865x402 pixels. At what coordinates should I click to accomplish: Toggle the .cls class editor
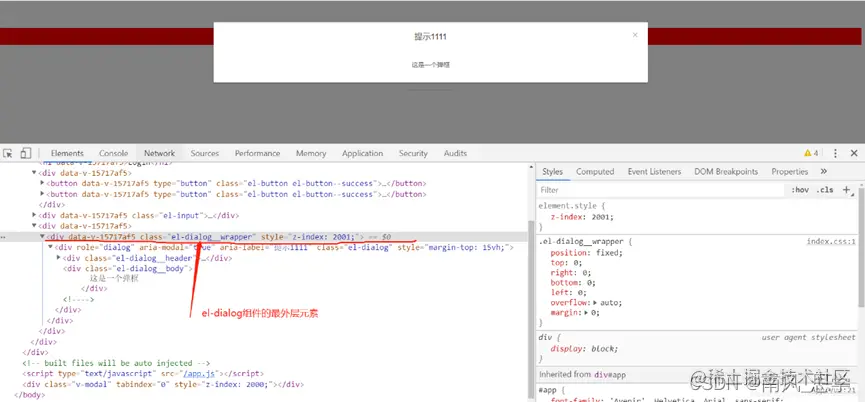pyautogui.click(x=825, y=190)
